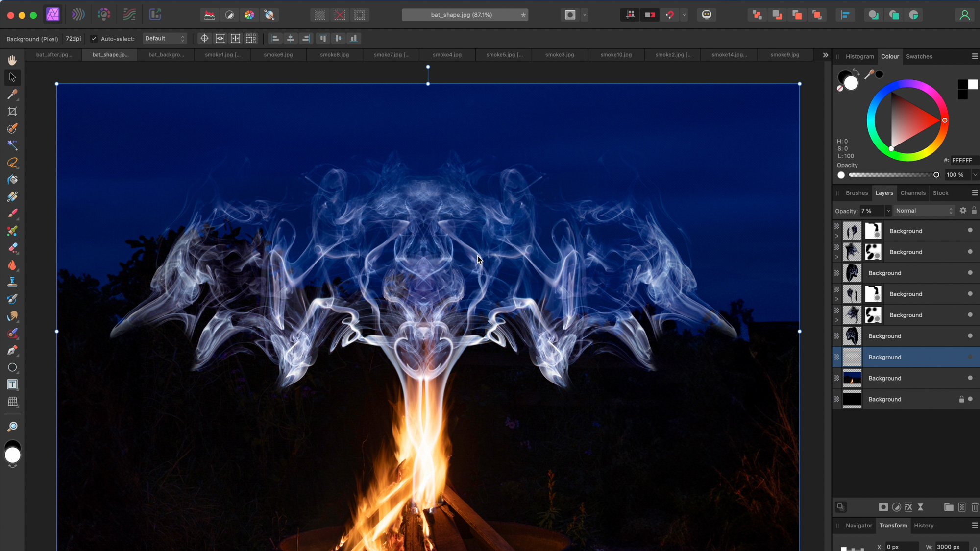980x551 pixels.
Task: Click the Add Mask Layer button
Action: pos(883,507)
